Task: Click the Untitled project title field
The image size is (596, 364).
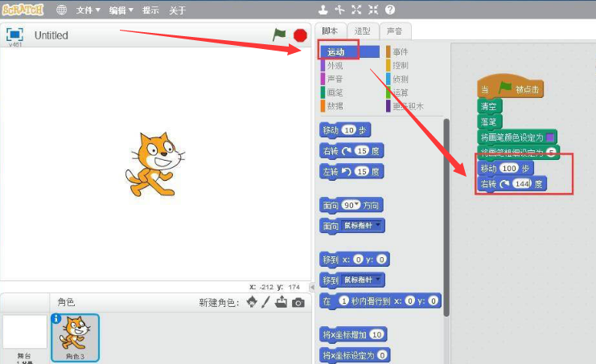Action: tap(51, 35)
